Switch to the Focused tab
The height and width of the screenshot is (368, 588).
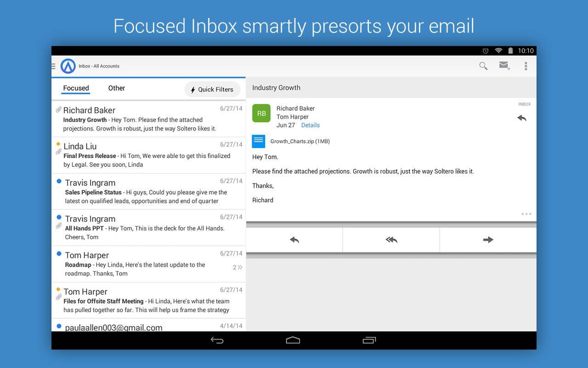76,88
